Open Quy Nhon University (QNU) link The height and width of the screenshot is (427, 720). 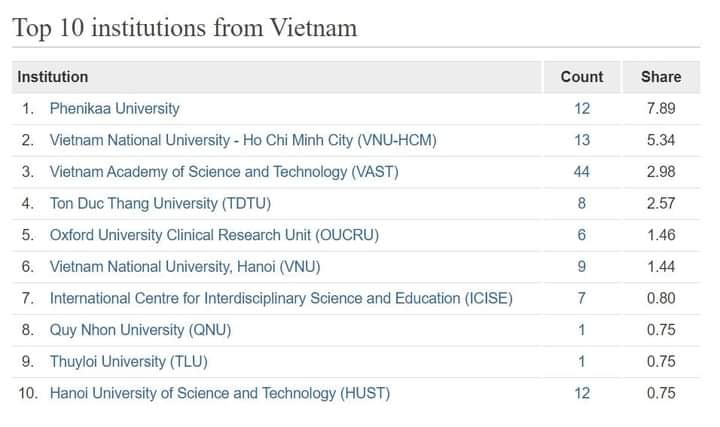(141, 331)
